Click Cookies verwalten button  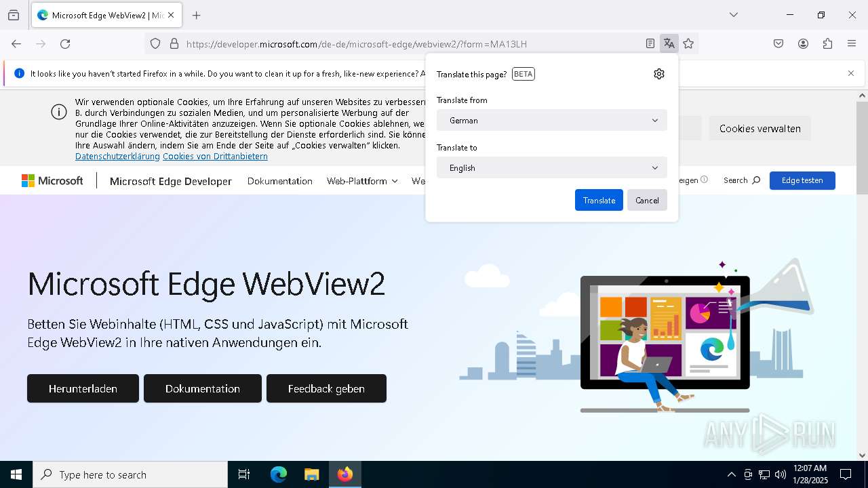(x=759, y=128)
